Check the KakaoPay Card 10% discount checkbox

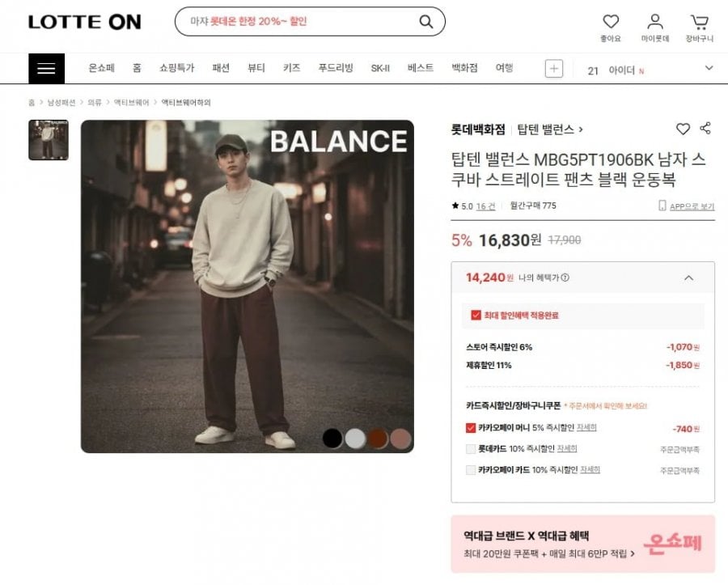click(x=471, y=470)
